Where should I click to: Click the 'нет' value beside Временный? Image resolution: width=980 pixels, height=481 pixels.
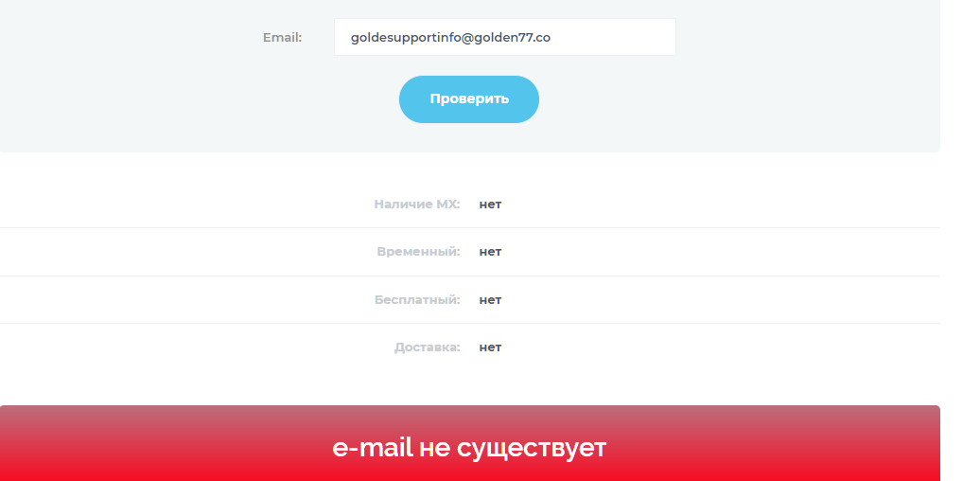click(x=490, y=252)
